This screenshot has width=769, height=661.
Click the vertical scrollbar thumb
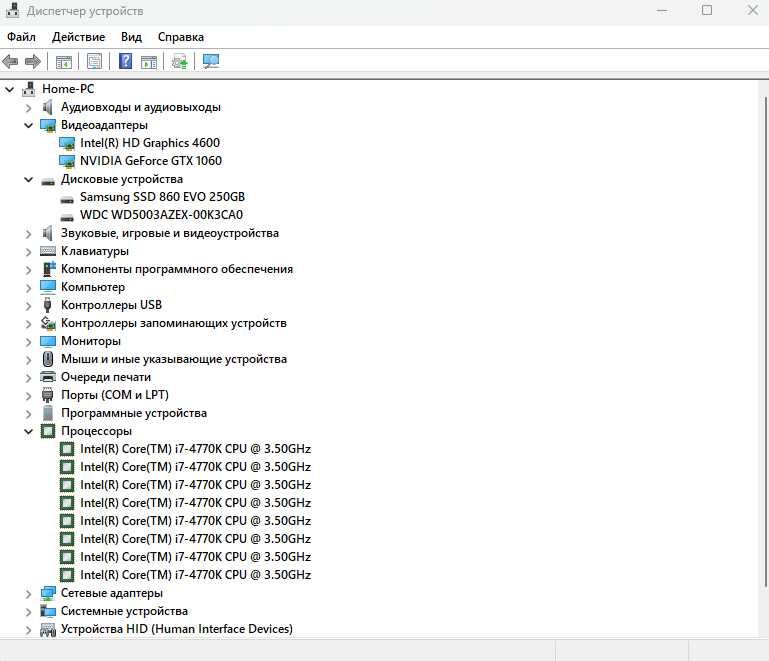(765, 341)
